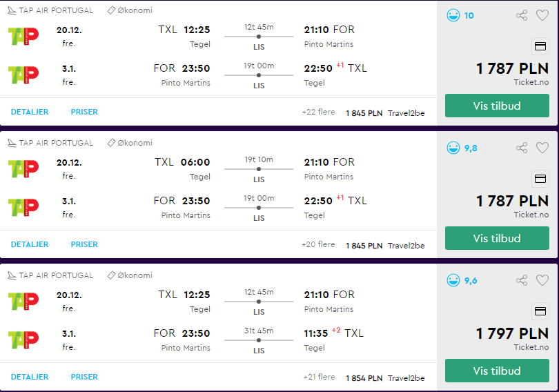Open PRISER tab for second flight
559x392 pixels.
(x=84, y=244)
